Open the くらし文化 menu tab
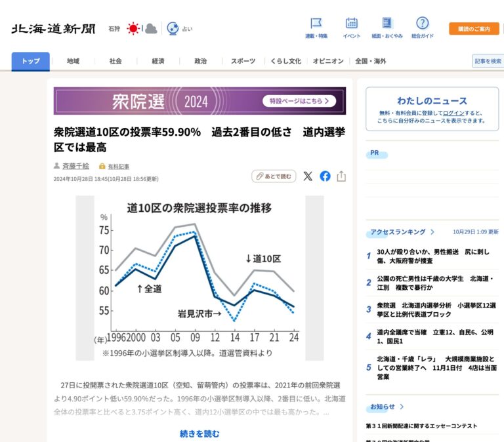 point(285,61)
